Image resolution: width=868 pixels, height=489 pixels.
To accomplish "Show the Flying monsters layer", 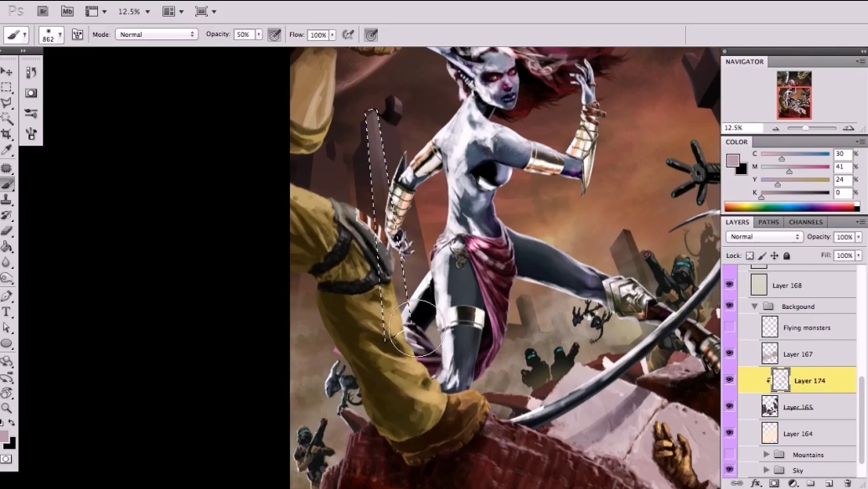I will (x=729, y=327).
